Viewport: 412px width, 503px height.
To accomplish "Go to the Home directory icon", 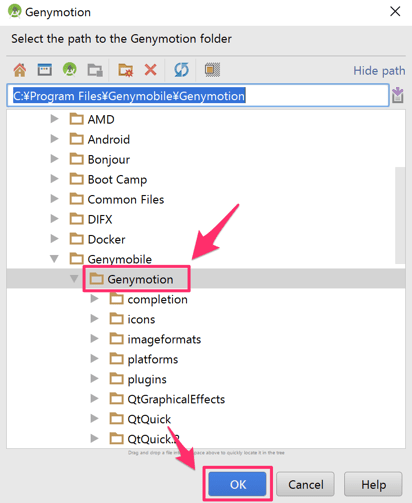I will [20, 70].
